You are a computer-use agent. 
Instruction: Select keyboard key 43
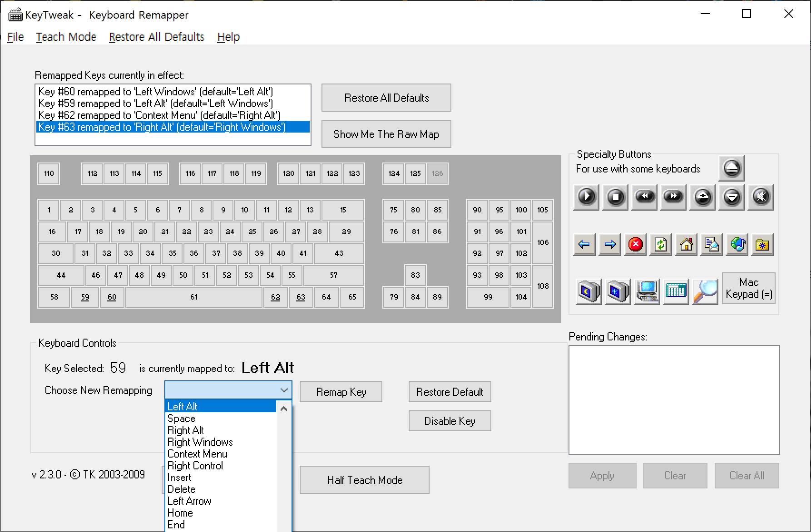tap(339, 253)
